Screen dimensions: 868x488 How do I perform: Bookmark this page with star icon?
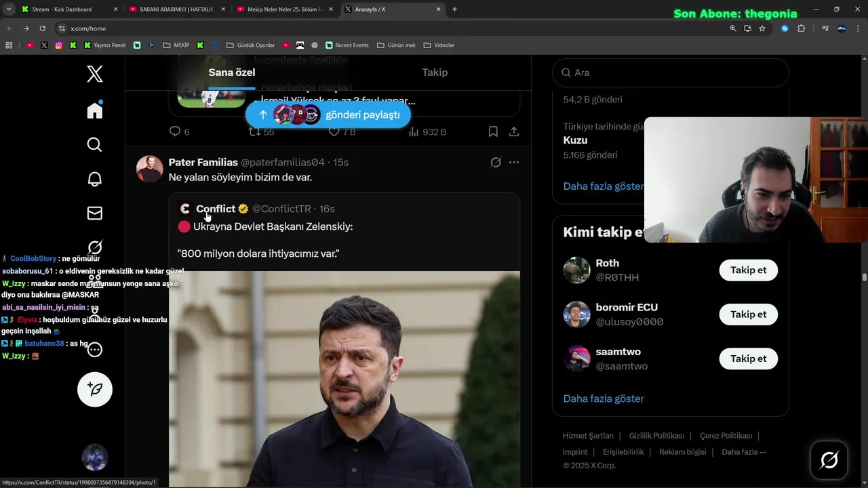pyautogui.click(x=762, y=28)
